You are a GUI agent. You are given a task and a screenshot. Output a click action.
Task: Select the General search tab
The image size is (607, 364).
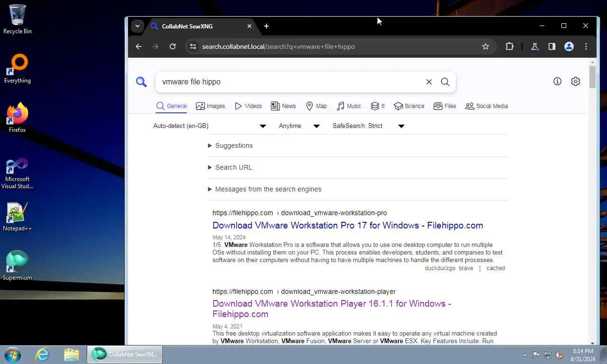[x=171, y=106]
